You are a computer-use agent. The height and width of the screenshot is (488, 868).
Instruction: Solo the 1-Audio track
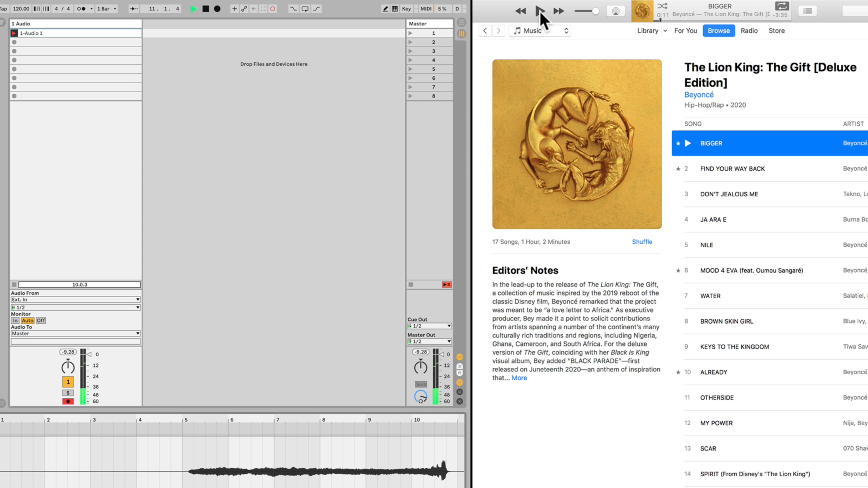click(x=68, y=392)
